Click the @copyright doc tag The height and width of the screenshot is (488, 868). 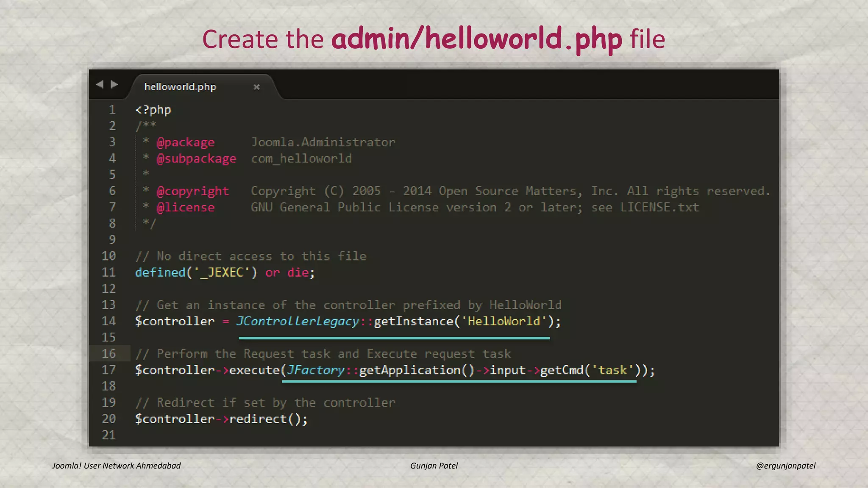click(192, 191)
